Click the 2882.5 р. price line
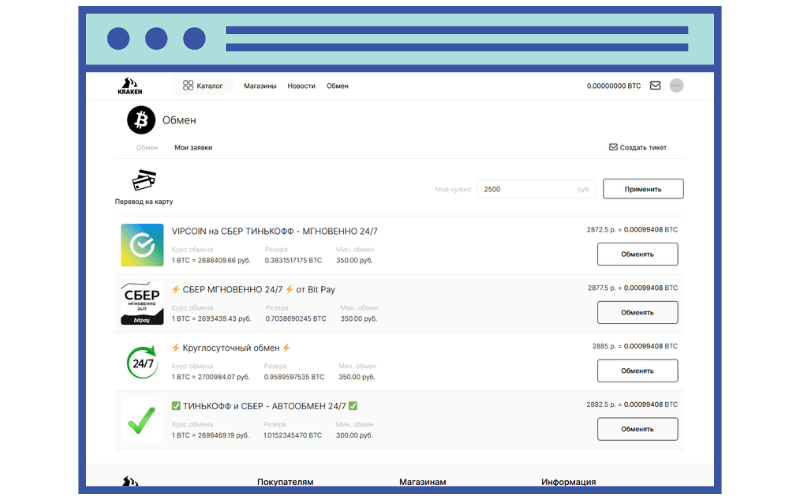 click(x=632, y=404)
